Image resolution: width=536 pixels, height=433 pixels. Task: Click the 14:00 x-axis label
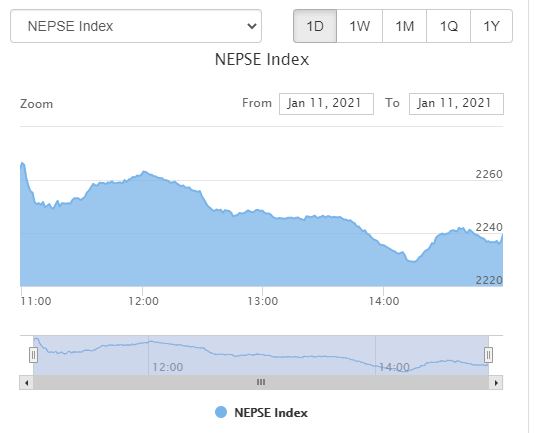384,301
